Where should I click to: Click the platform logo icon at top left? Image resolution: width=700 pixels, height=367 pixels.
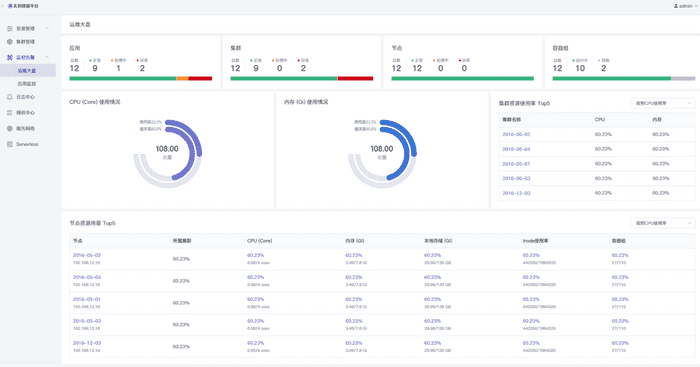click(10, 6)
